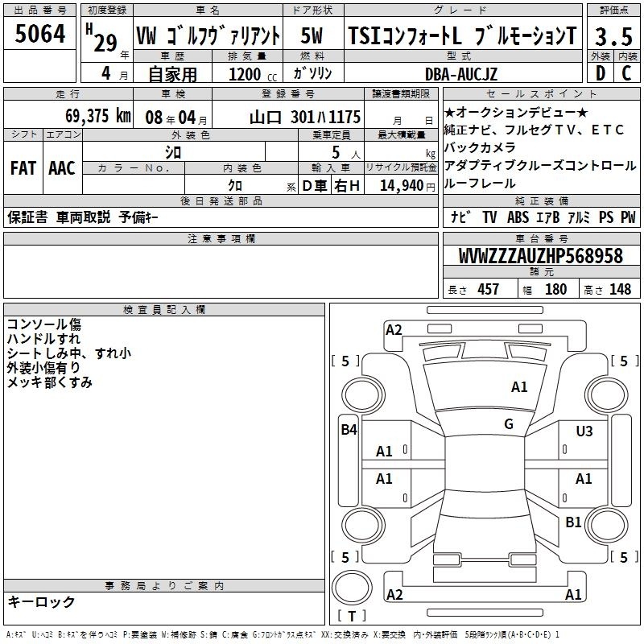Select the DBA-AUCJZ model code
644x644 pixels.
coord(461,74)
